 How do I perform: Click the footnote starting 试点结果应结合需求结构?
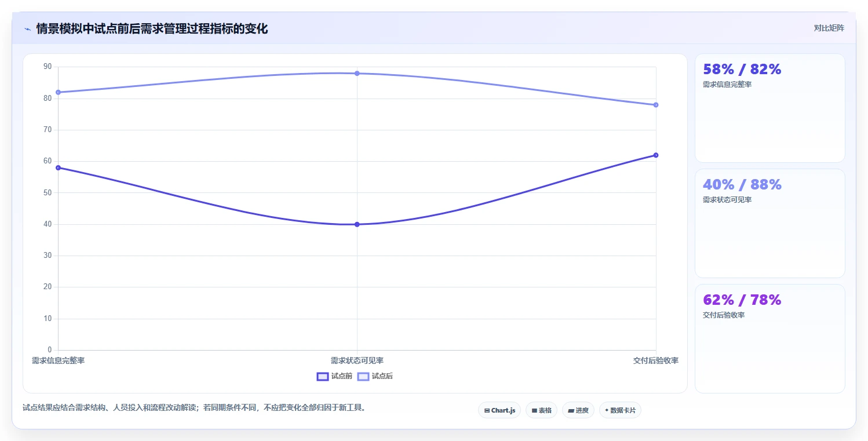pyautogui.click(x=194, y=407)
